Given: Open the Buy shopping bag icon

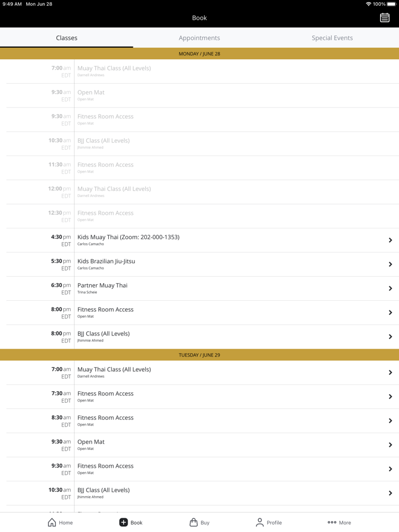Looking at the screenshot, I should point(193,522).
